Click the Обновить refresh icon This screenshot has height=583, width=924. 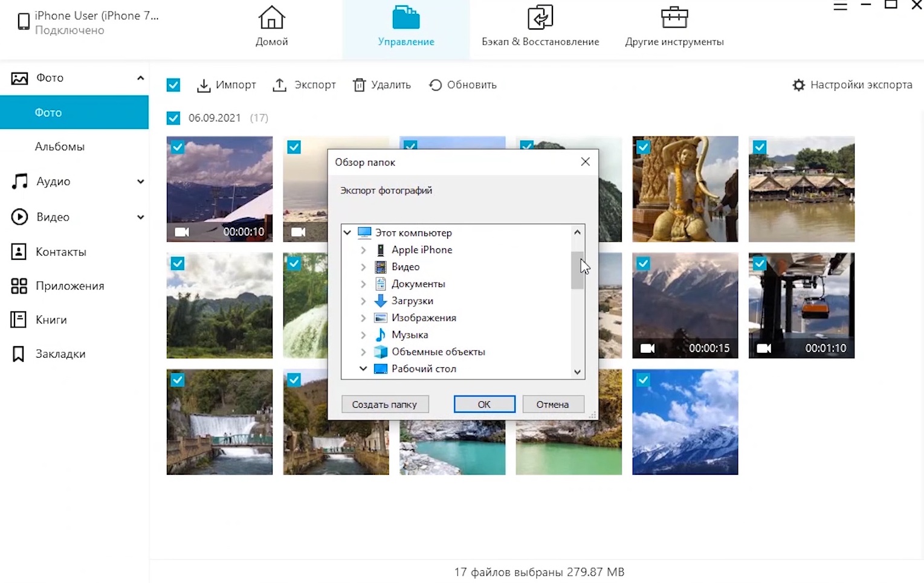[x=435, y=85]
